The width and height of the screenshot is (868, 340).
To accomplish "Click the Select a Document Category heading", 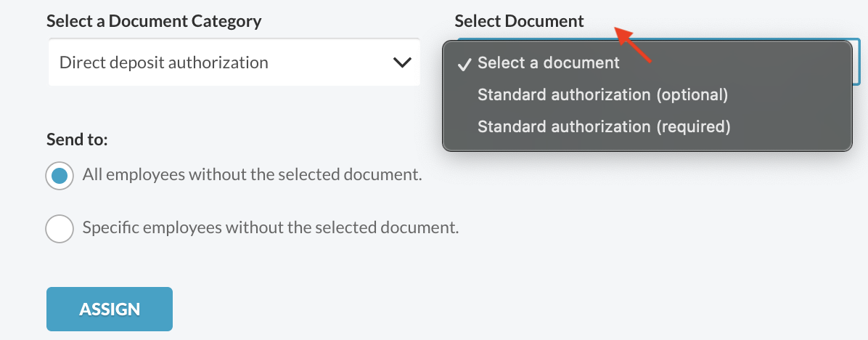I will [154, 21].
